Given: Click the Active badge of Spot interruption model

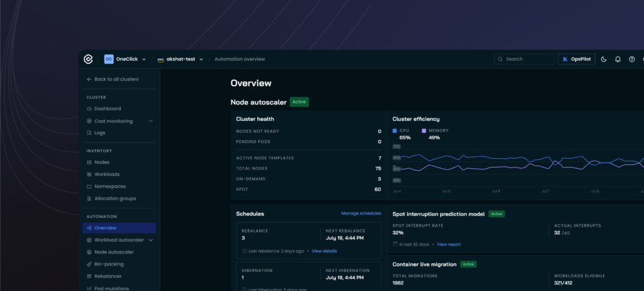Looking at the screenshot, I should (x=497, y=214).
